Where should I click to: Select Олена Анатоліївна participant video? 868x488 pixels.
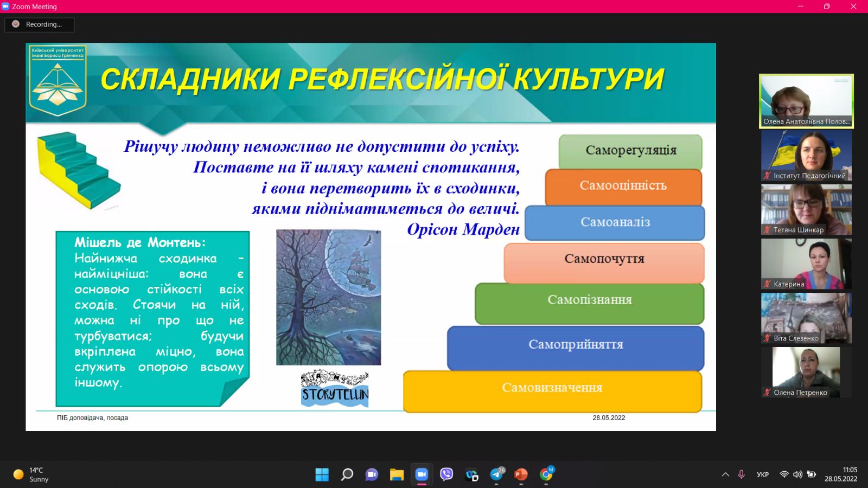(806, 101)
